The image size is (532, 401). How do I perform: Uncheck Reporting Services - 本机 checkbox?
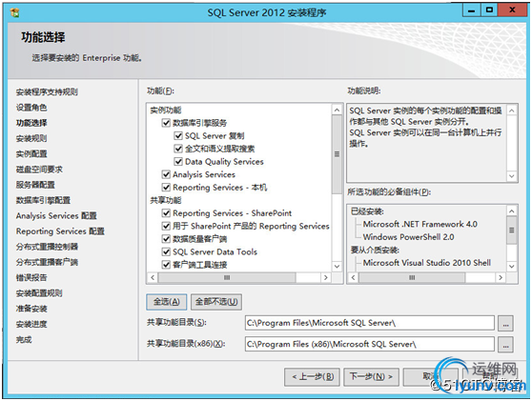tap(166, 188)
